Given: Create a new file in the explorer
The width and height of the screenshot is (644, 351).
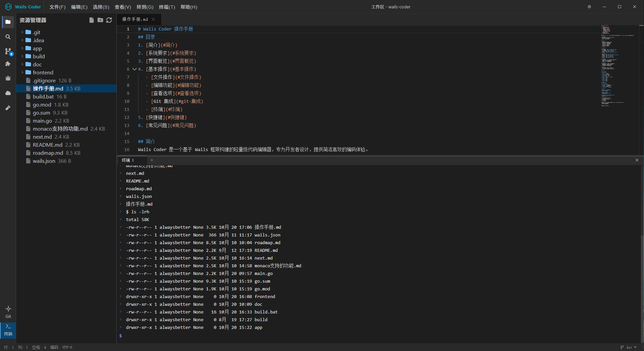Looking at the screenshot, I should [x=92, y=20].
